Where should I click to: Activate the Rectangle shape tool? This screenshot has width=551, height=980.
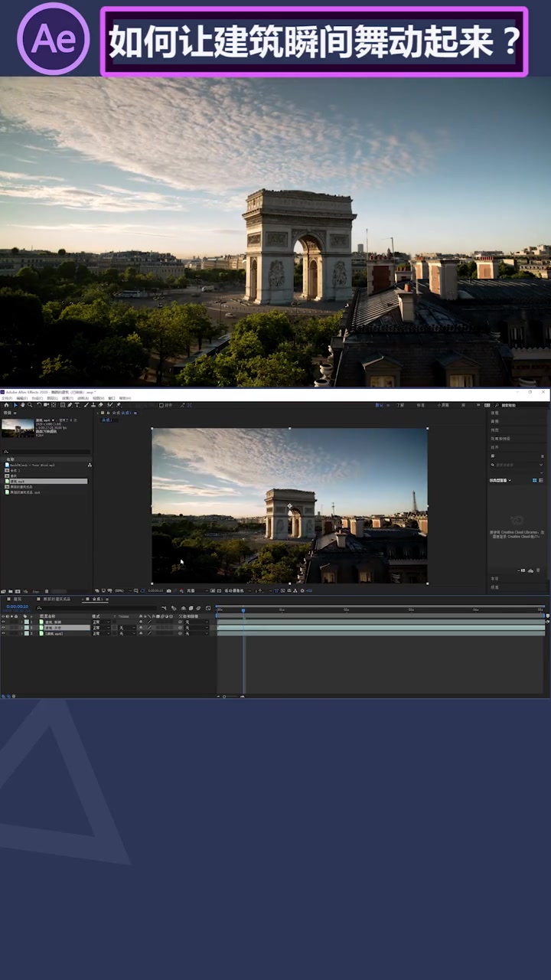click(x=62, y=405)
